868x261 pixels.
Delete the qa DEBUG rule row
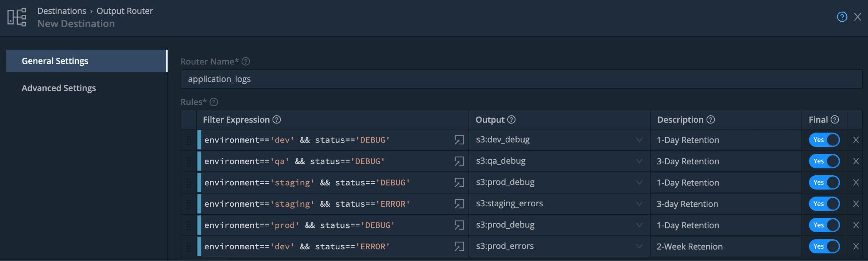tap(856, 161)
